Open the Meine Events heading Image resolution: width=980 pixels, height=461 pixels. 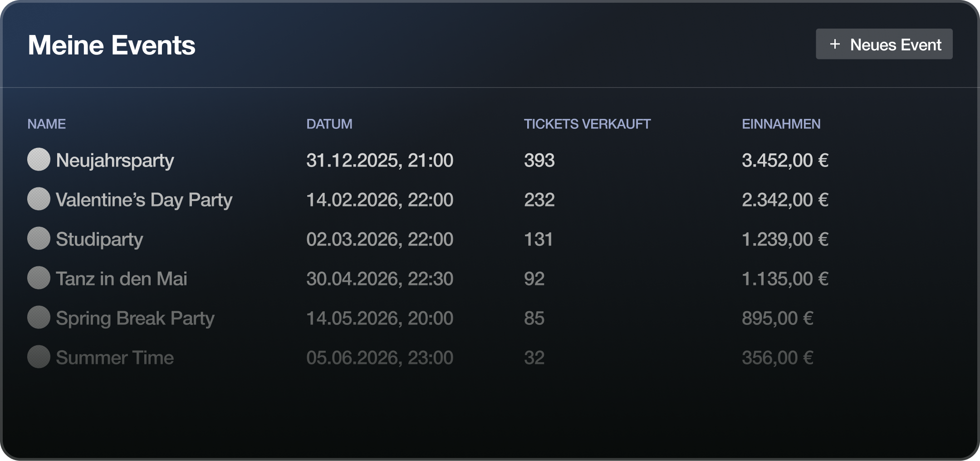[x=112, y=44]
